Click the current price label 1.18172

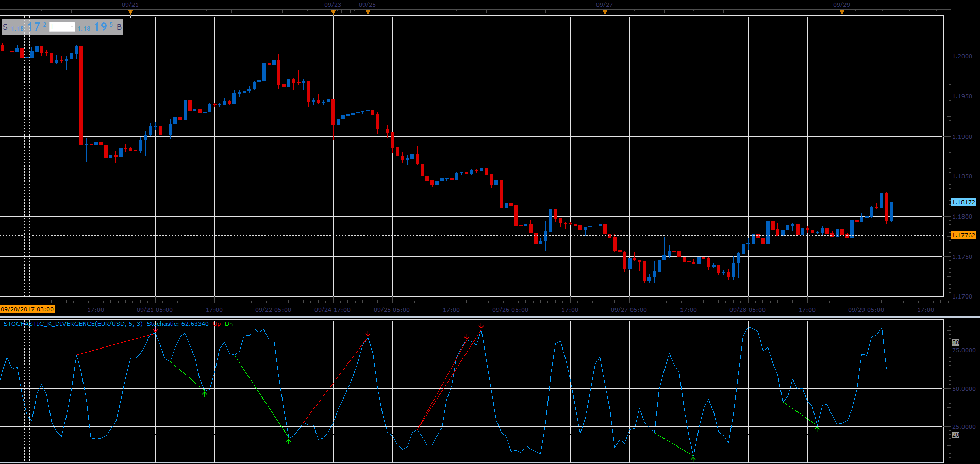963,202
